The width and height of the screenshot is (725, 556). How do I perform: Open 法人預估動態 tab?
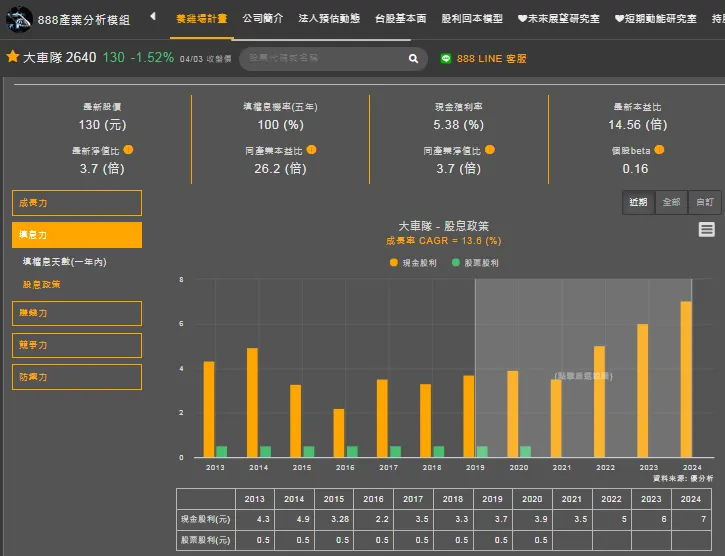329,19
